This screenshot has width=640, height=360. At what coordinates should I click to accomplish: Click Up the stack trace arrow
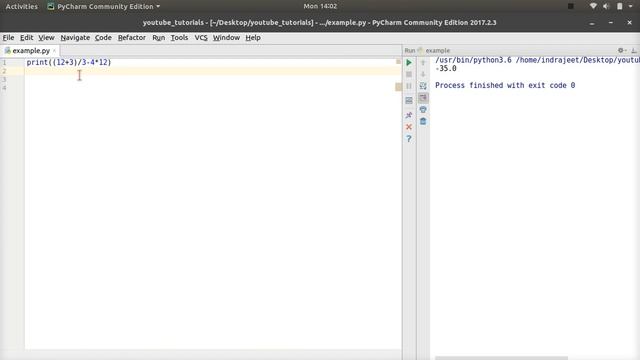(423, 62)
